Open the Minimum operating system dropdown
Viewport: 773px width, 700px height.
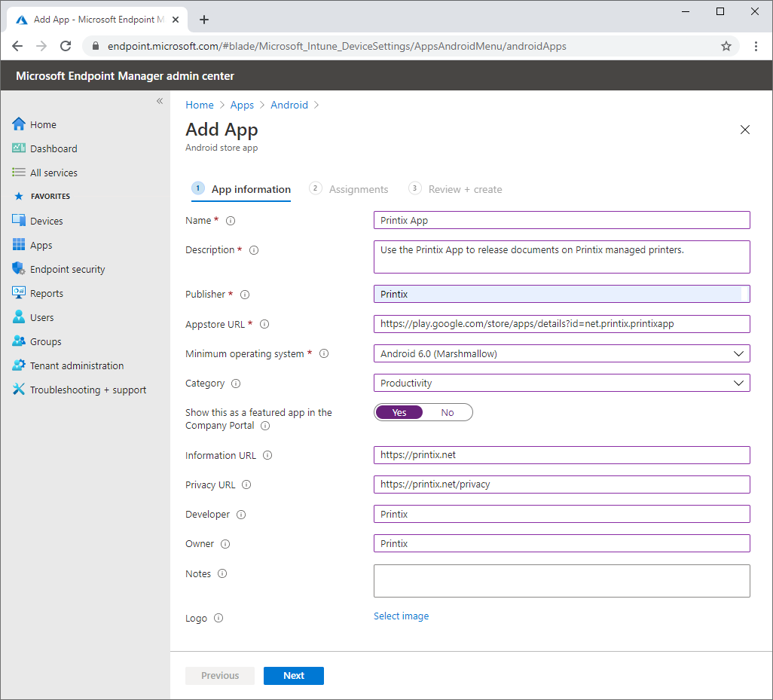pos(561,353)
